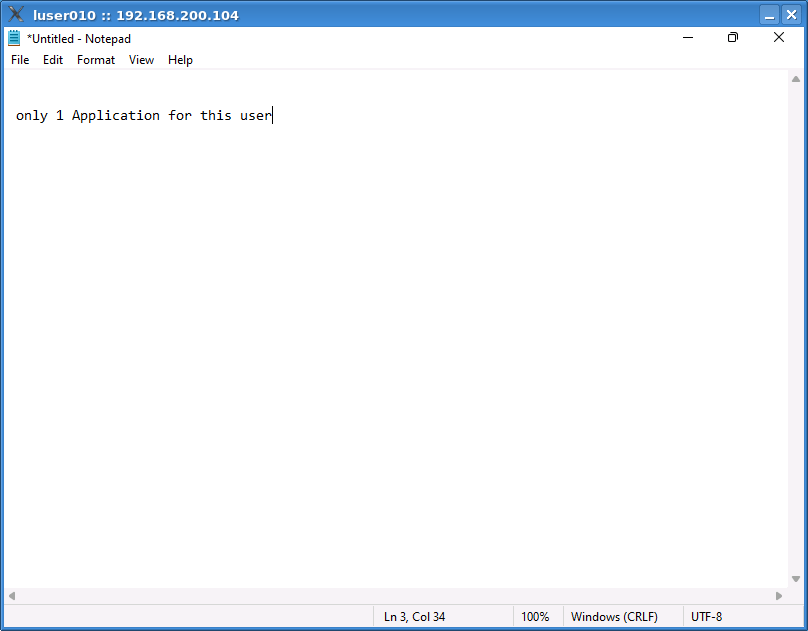
Task: Open the File menu
Action: point(20,60)
